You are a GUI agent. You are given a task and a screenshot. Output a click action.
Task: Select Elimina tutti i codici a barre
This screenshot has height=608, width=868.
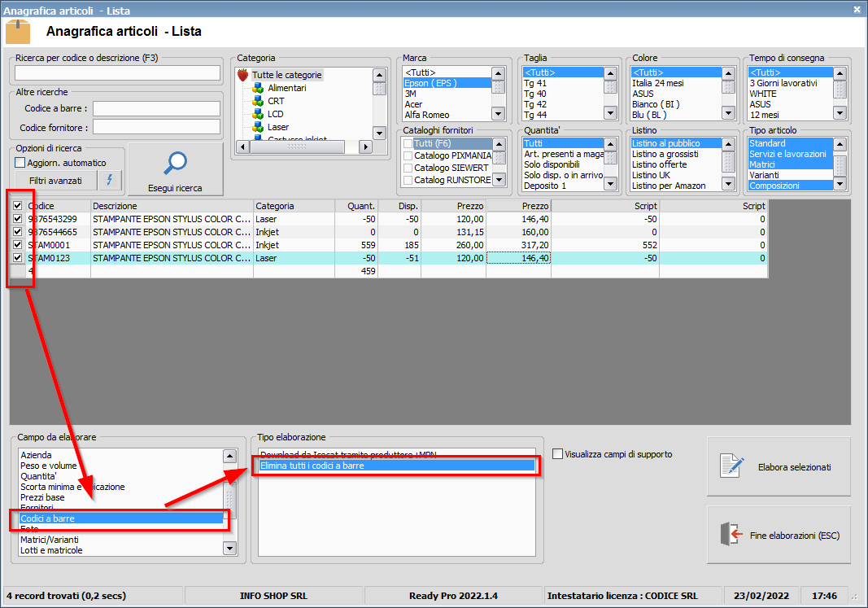[x=397, y=466]
